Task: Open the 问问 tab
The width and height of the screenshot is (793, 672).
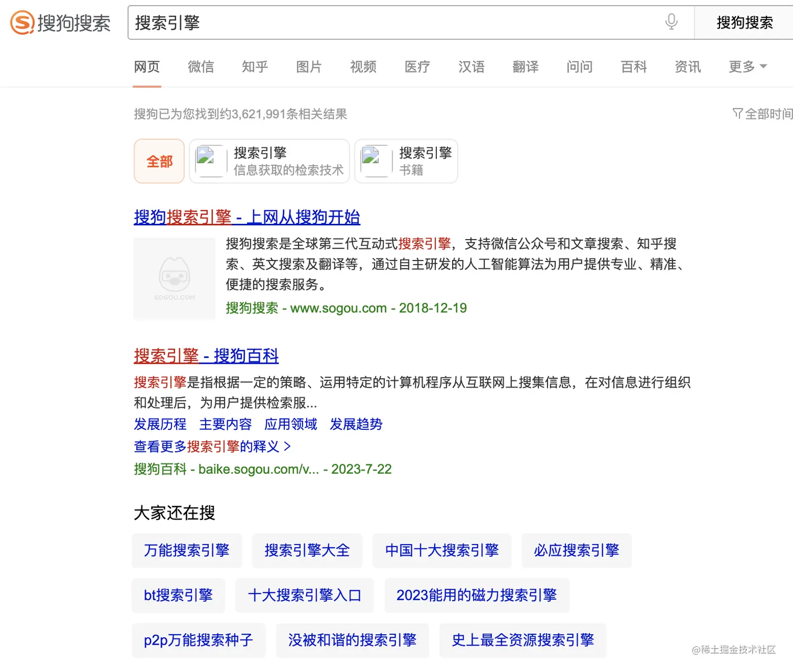Action: (580, 67)
